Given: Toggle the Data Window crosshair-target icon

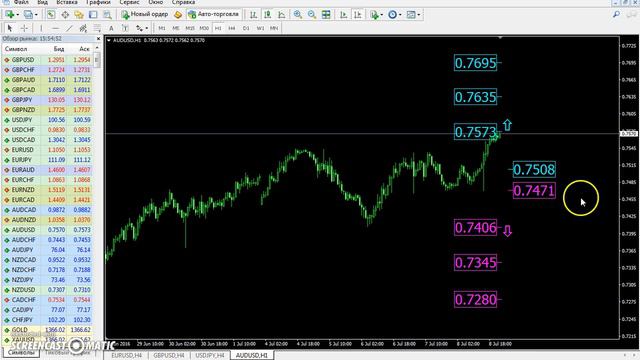Looking at the screenshot, I should click(65, 15).
